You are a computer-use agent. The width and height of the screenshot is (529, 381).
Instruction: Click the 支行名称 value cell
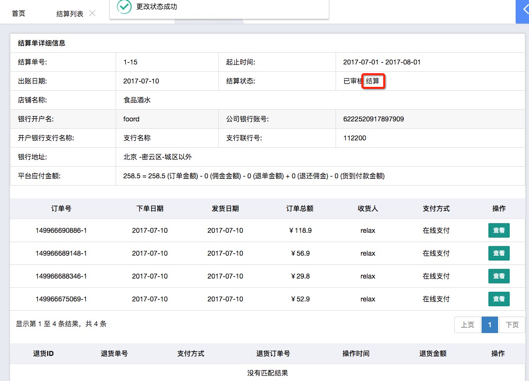tap(137, 138)
